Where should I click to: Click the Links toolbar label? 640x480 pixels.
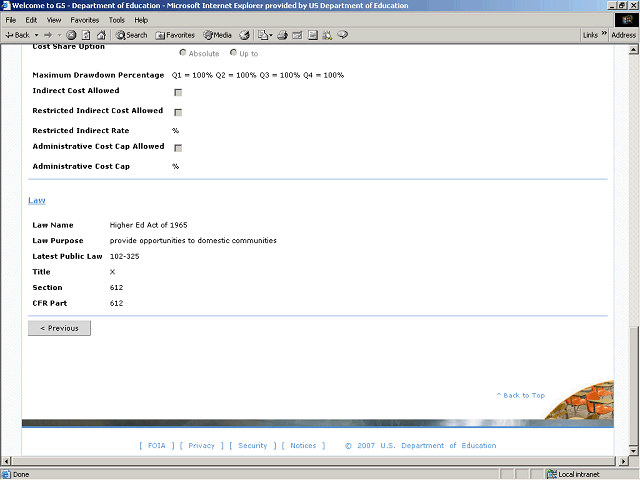point(590,35)
